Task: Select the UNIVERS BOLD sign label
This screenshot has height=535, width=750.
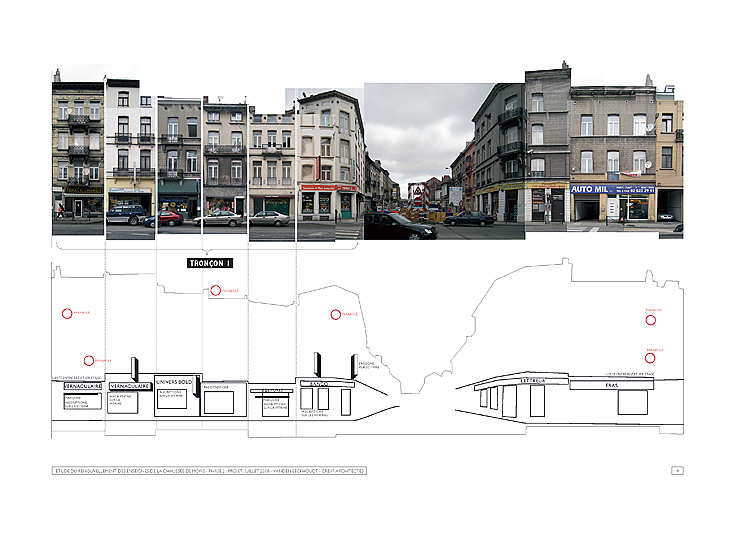Action: click(174, 382)
